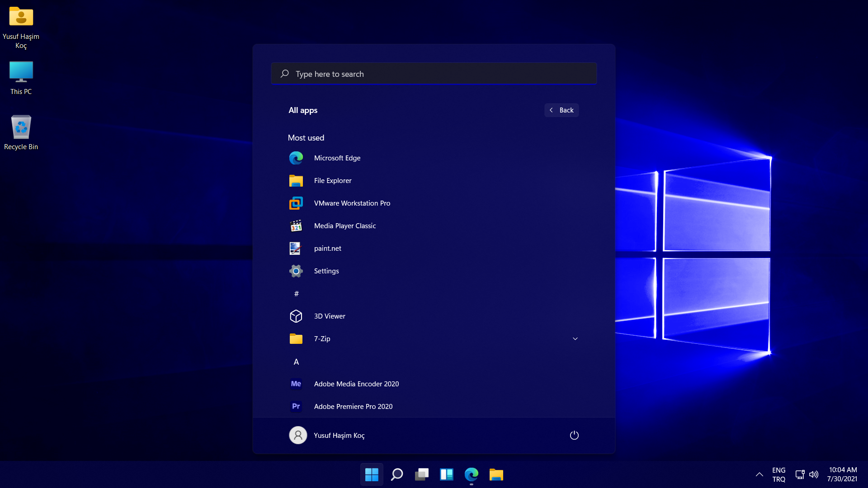Open Settings from the app list
This screenshot has width=868, height=488.
click(326, 271)
